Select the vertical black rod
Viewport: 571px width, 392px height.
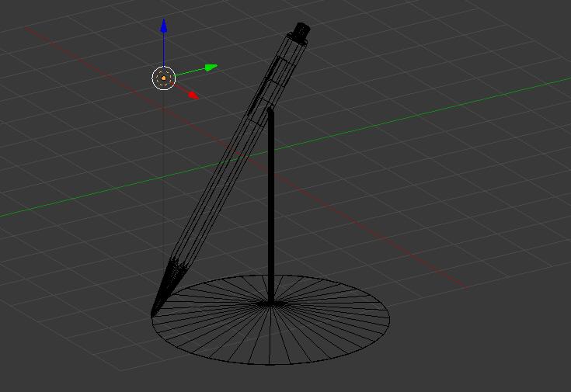click(x=271, y=206)
